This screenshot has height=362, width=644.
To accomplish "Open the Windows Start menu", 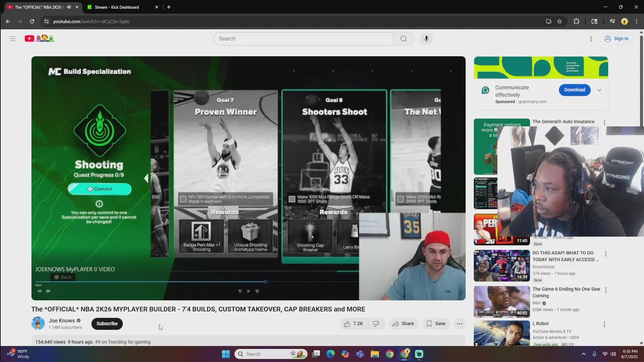I will pyautogui.click(x=226, y=354).
